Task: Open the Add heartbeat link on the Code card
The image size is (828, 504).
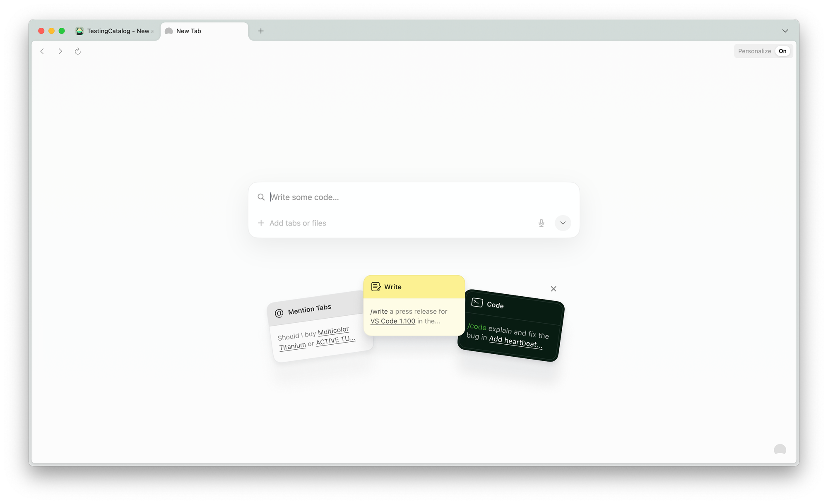Action: click(x=516, y=341)
